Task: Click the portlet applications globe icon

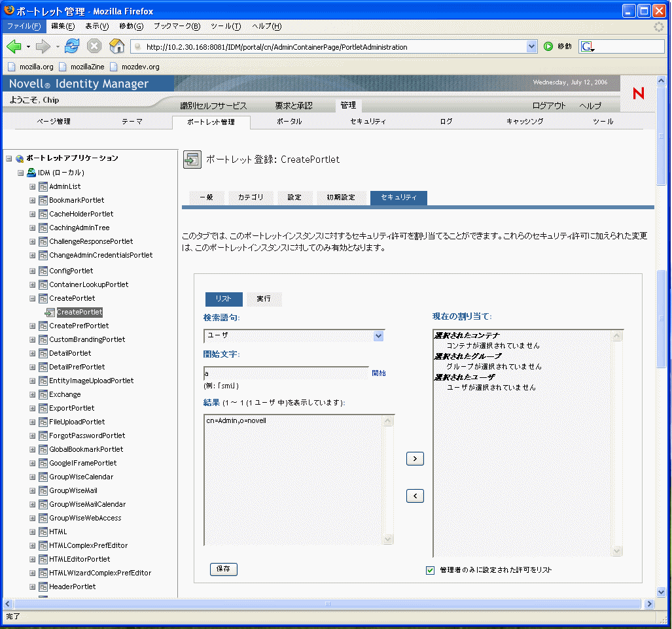Action: (x=20, y=158)
